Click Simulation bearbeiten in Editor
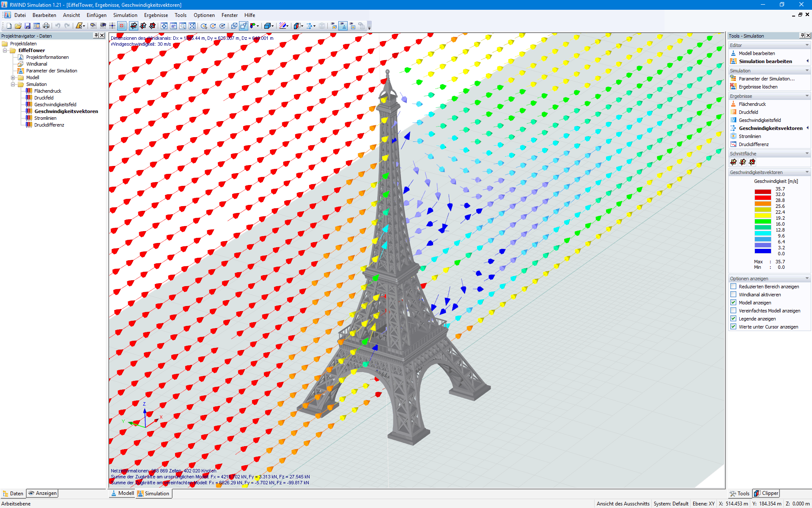 pyautogui.click(x=765, y=61)
